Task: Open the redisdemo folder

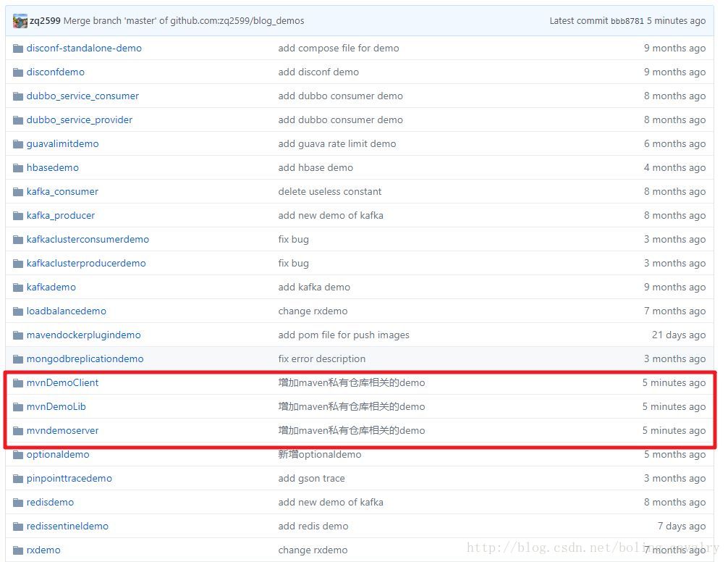Action: click(50, 503)
